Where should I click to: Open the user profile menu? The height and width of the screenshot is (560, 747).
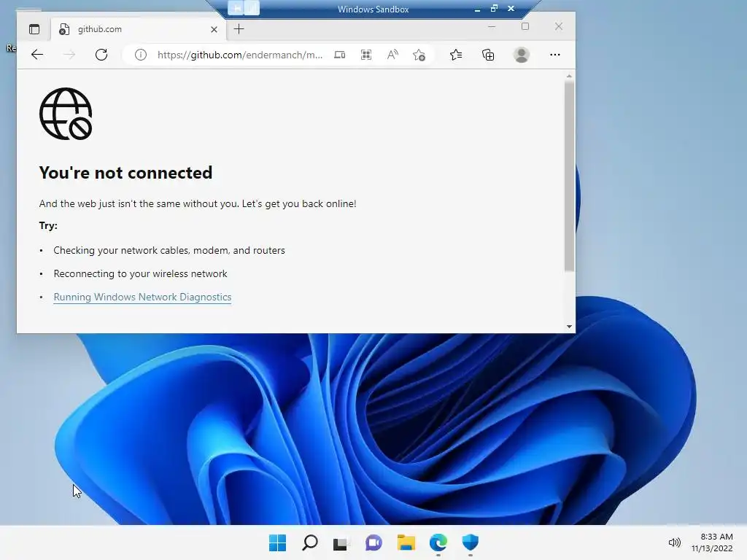[x=522, y=55]
